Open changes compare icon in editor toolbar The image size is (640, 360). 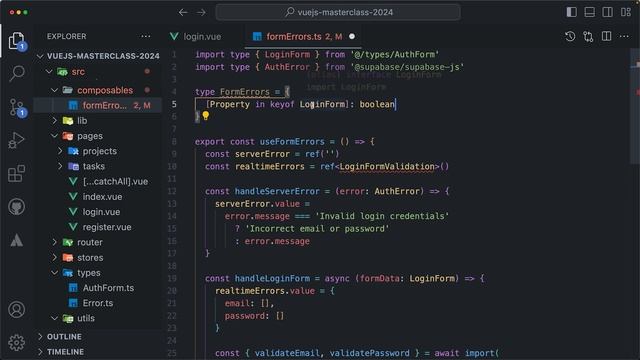[588, 36]
